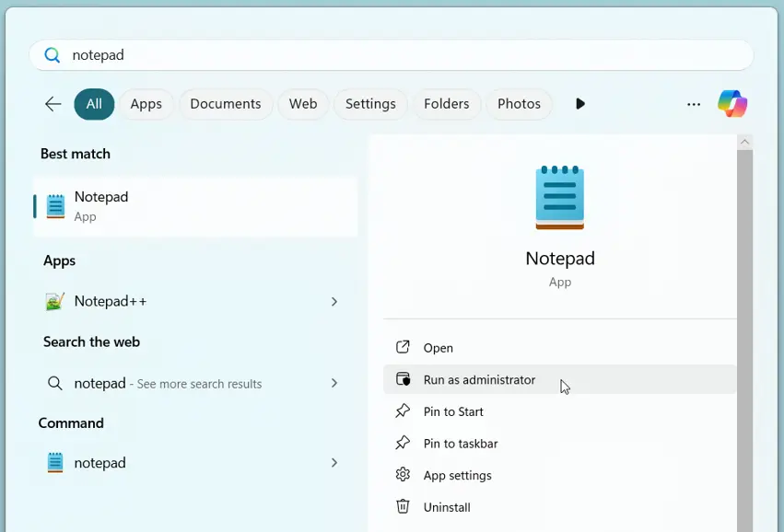This screenshot has height=532, width=784.
Task: Click the search magnifier icon
Action: 52,54
